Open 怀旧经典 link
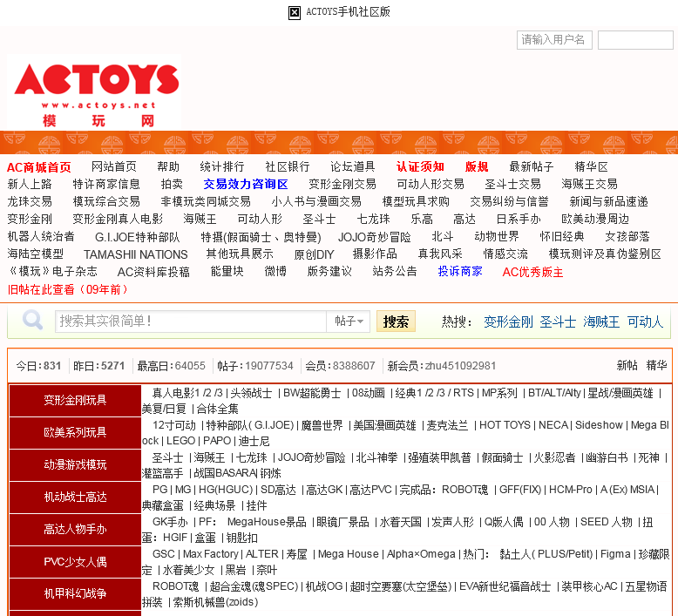The image size is (678, 616). (562, 236)
